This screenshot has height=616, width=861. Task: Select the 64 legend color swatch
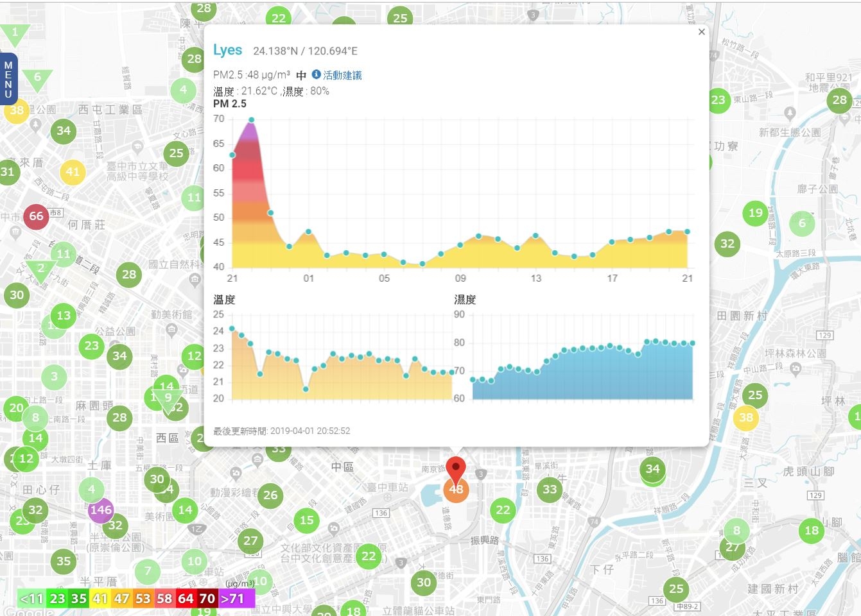(186, 599)
